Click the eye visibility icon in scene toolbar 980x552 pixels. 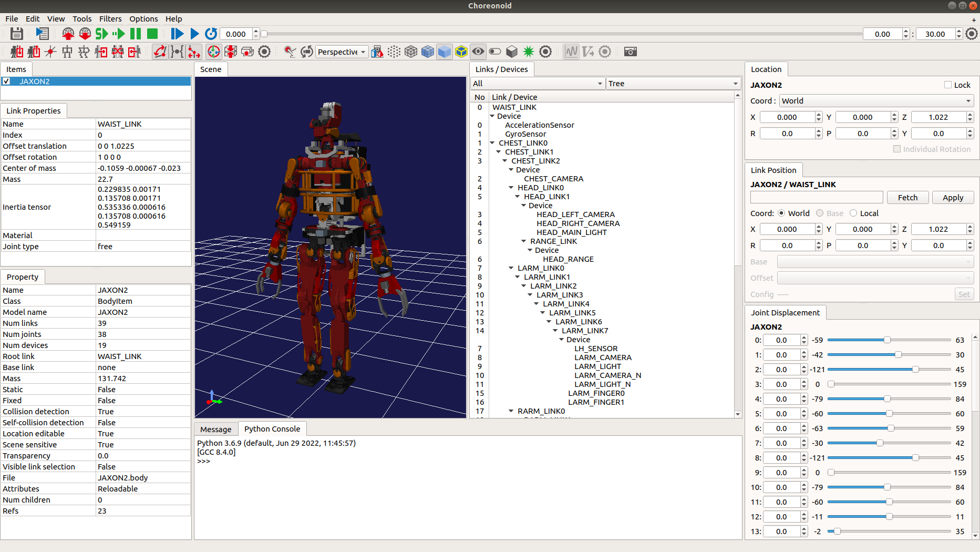(478, 52)
